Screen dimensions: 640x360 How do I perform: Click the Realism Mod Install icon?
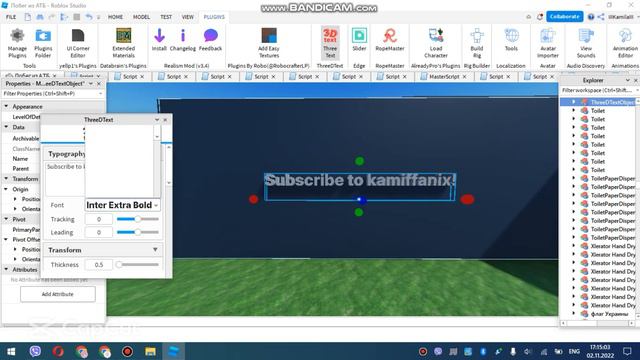coord(159,36)
